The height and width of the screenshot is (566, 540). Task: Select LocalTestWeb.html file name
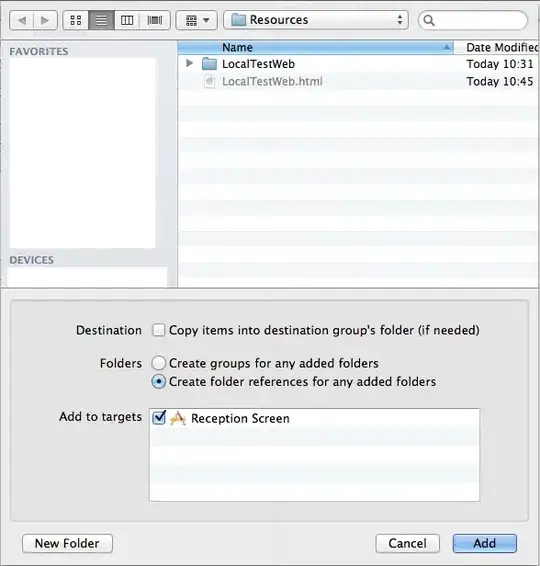point(272,82)
